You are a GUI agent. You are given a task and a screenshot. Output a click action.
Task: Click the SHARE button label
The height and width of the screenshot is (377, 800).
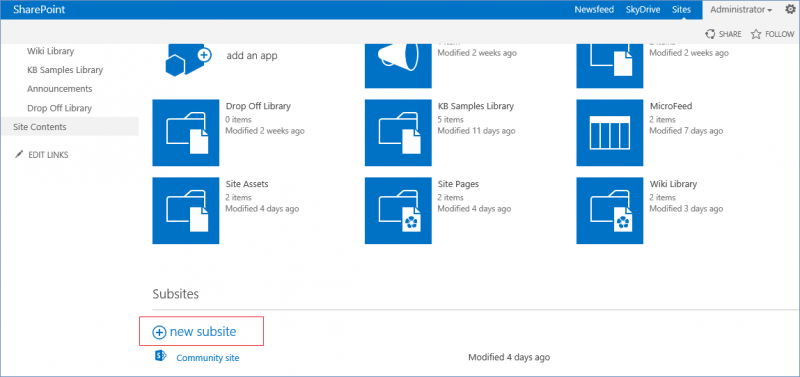730,34
